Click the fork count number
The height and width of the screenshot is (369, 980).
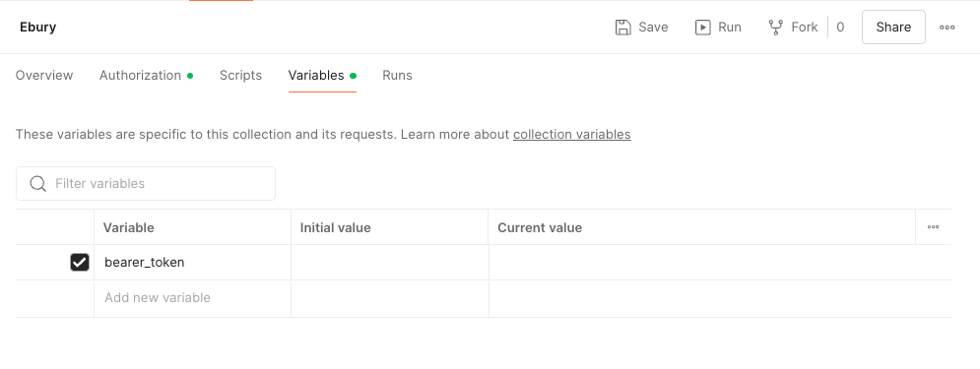click(840, 27)
